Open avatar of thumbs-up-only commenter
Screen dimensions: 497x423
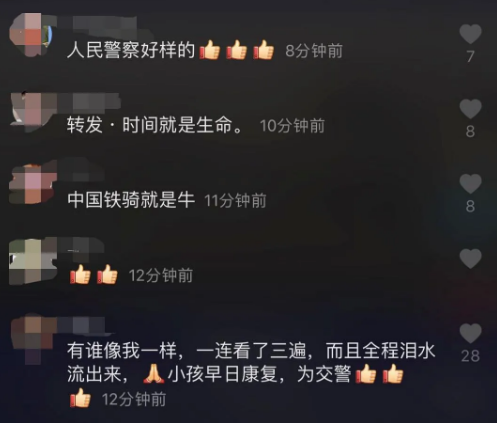tap(32, 261)
